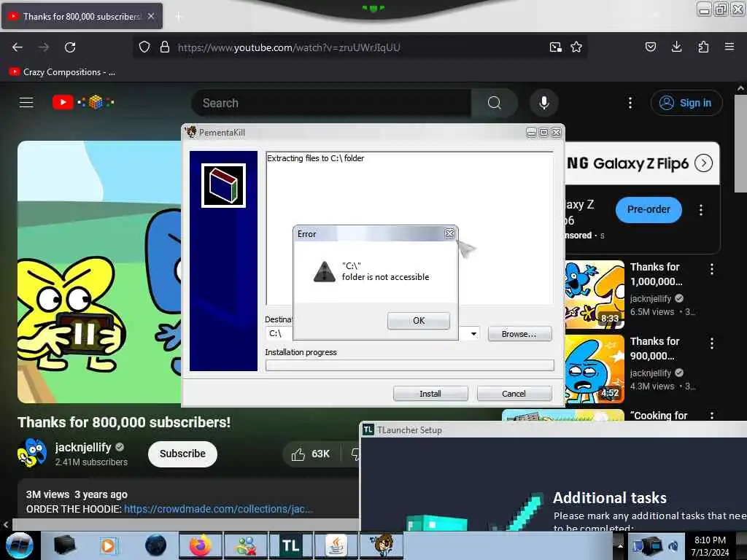
Task: Click the shield tracking protection icon
Action: coord(144,47)
